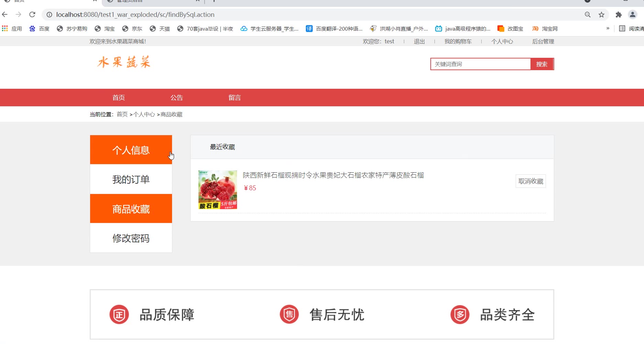Open the 洪湖小肖直播 bookmark
Viewport: 644px width, 344px height.
(x=399, y=29)
